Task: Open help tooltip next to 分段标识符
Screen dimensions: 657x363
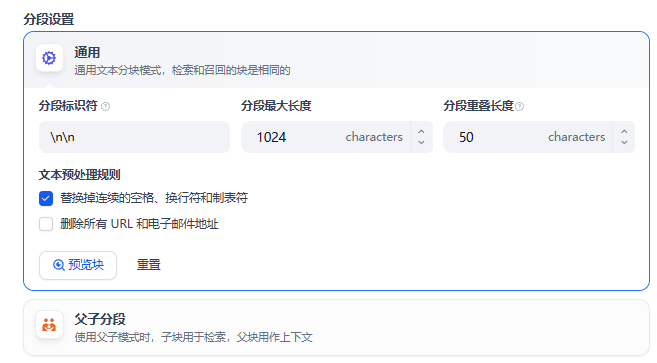Action: click(x=106, y=106)
